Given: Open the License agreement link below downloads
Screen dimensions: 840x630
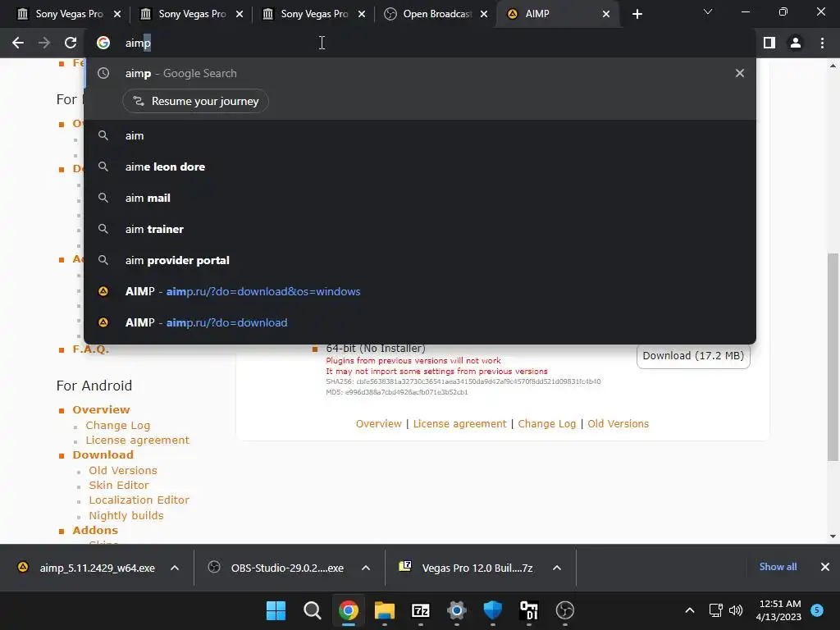Looking at the screenshot, I should click(x=459, y=424).
